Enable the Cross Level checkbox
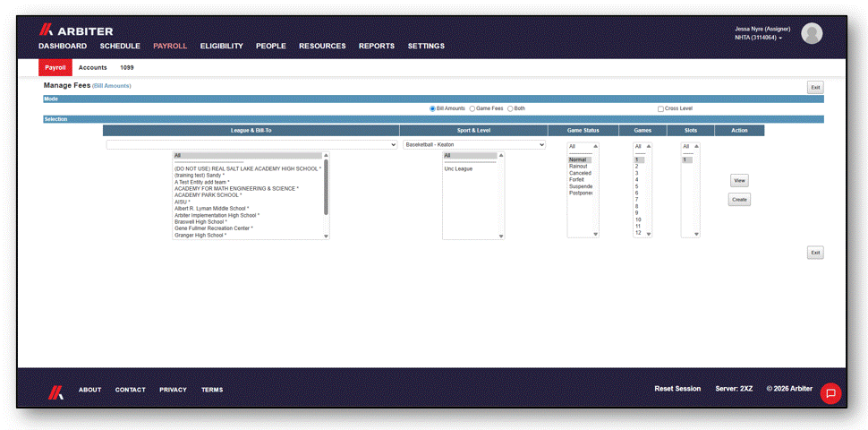Image resolution: width=868 pixels, height=430 pixels. coord(660,109)
